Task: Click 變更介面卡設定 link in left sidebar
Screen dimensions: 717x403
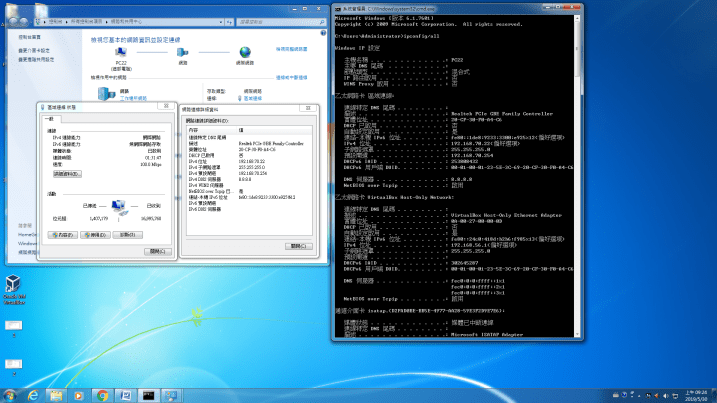Action: click(34, 49)
